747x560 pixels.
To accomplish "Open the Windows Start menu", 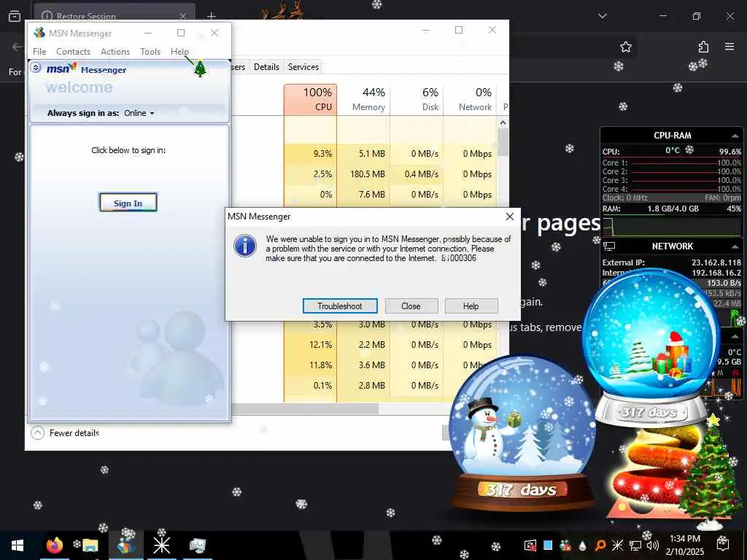I will pos(18,545).
